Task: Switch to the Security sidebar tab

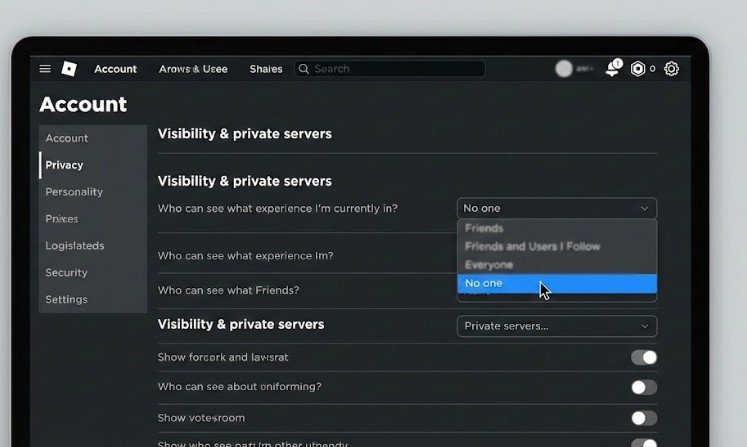Action: tap(66, 272)
